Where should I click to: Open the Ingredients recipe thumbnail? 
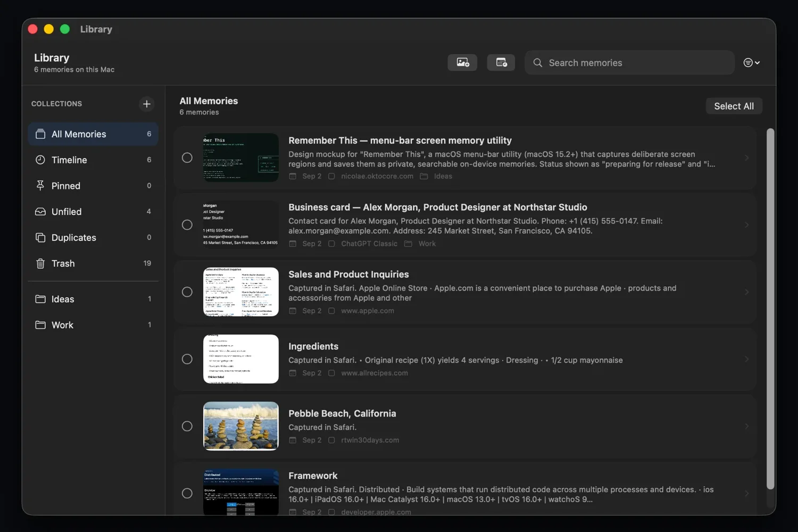point(241,359)
